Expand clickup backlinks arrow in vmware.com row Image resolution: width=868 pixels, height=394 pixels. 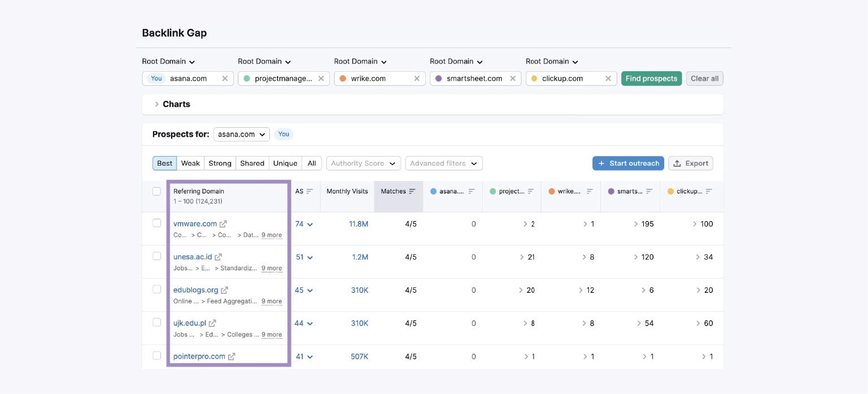(x=695, y=224)
